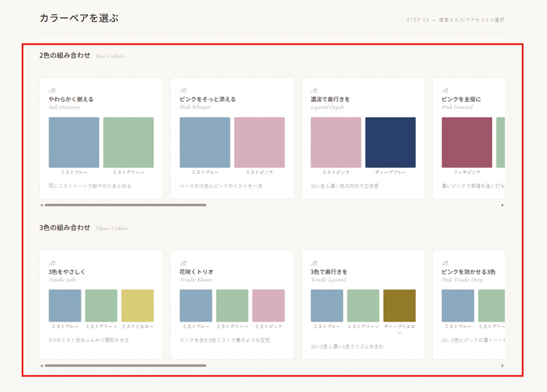The width and height of the screenshot is (547, 392).
Task: Click the 3つのミスト色をふんわり調和させる description
Action: click(89, 339)
